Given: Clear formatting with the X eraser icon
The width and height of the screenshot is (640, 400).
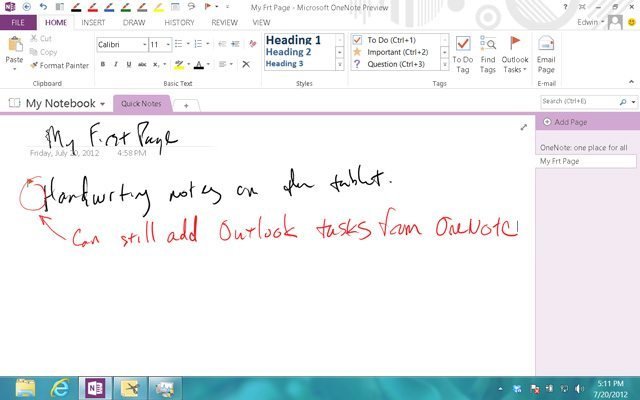Looking at the screenshot, I should tap(246, 64).
